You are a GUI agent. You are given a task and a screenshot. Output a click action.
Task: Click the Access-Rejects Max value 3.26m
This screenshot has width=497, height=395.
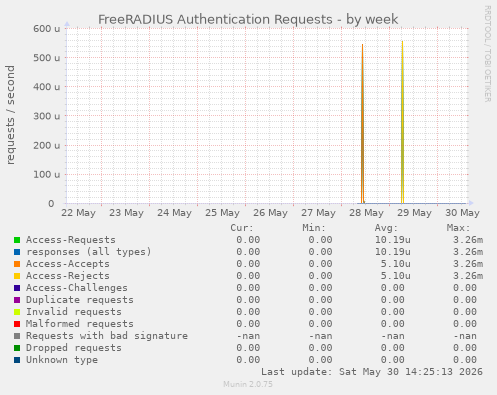click(468, 276)
